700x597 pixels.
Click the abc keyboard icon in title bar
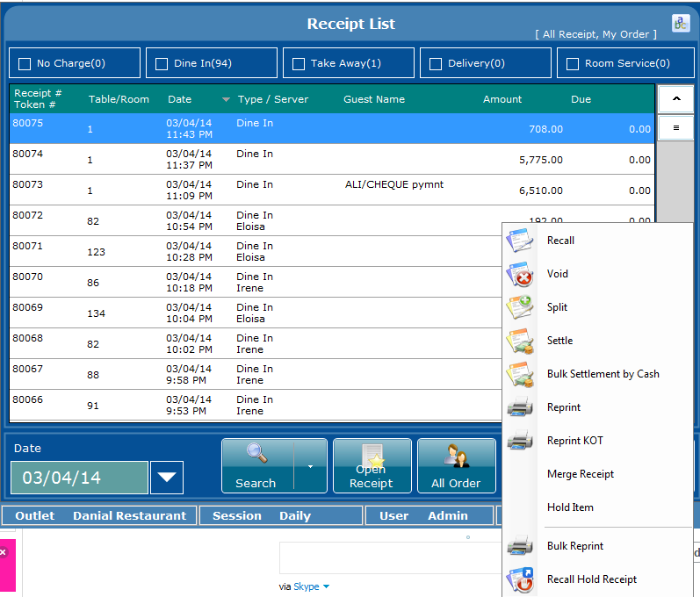coord(681,23)
